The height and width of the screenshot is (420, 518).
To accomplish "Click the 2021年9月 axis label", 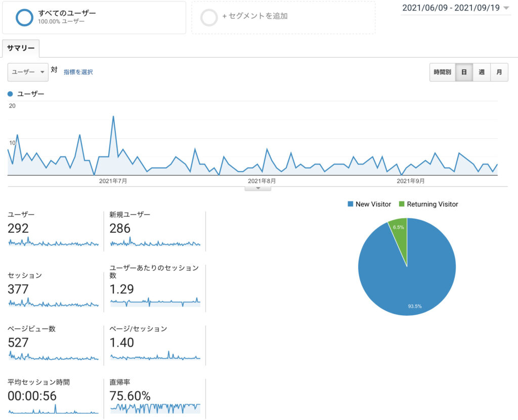I will point(410,181).
